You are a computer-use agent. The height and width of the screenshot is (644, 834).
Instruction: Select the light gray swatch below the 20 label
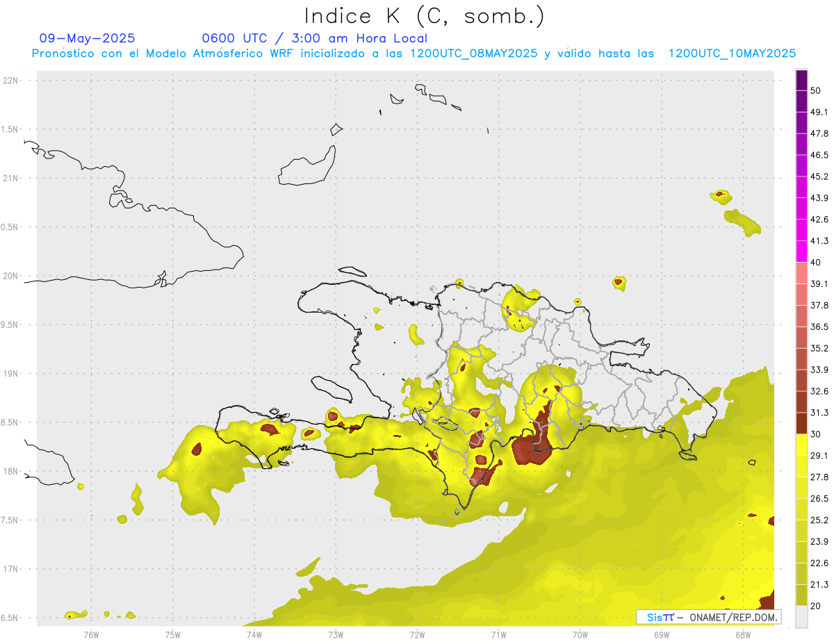coord(801,617)
